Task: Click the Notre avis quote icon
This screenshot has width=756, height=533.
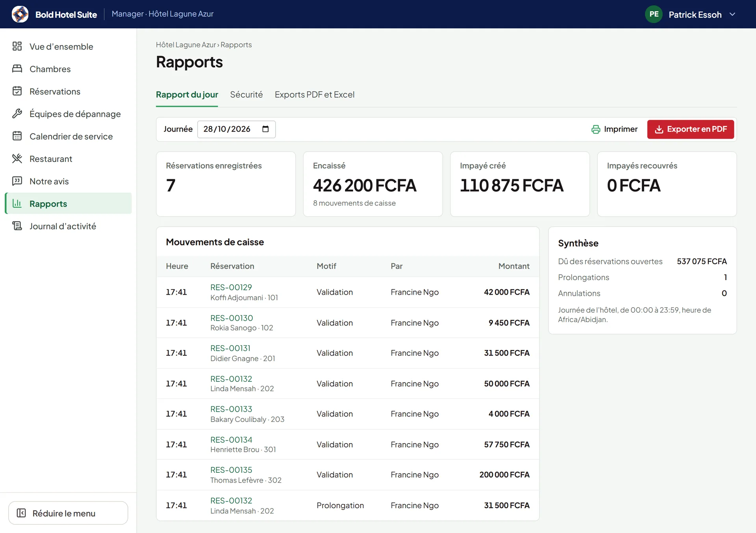Action: [17, 181]
